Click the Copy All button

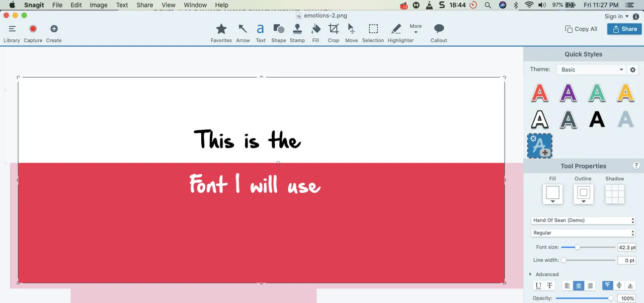point(581,29)
